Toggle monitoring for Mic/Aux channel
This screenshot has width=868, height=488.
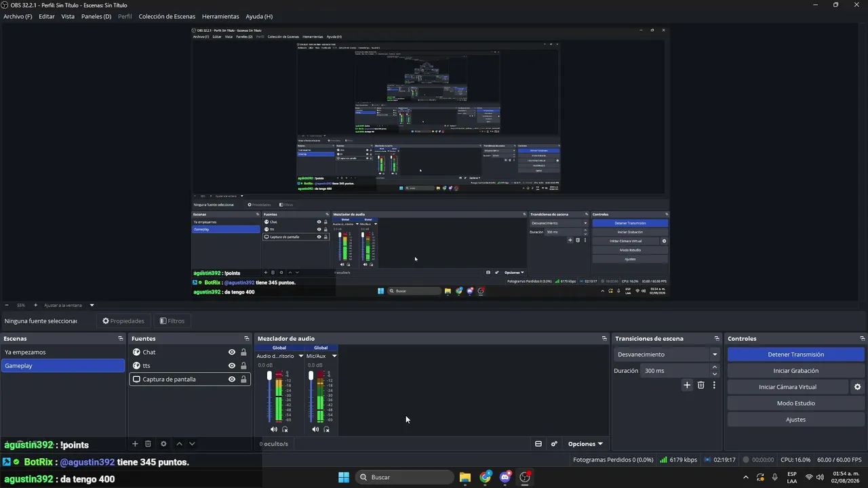click(x=327, y=429)
